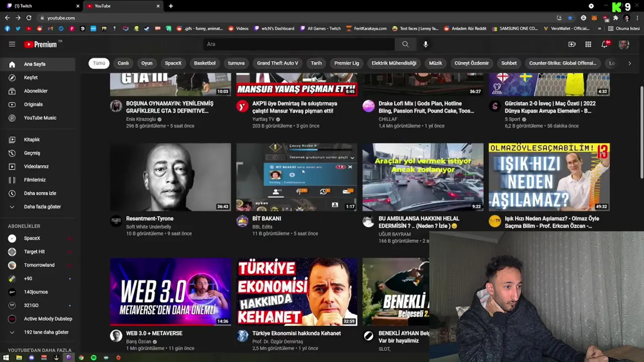Open a new browser tab
Image resolution: width=644 pixels, height=362 pixels.
171,6
